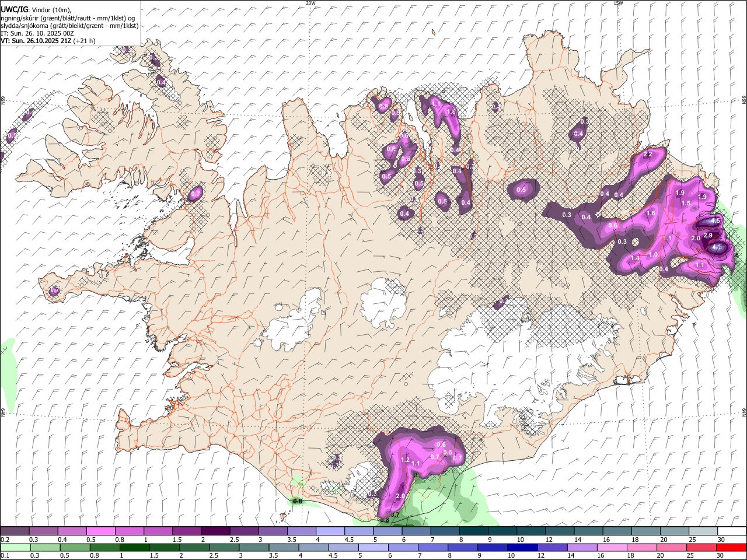The image size is (747, 560).
Task: Click the '2.9' precipitation value in the east
Action: tap(708, 235)
